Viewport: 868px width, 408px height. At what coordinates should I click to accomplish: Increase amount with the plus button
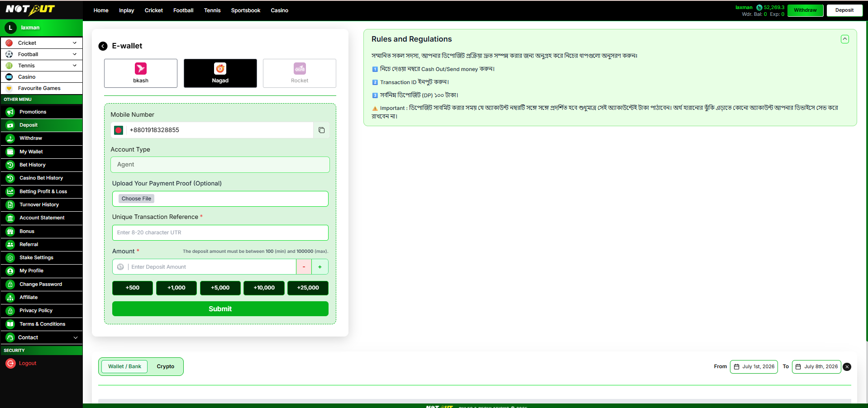pyautogui.click(x=320, y=267)
